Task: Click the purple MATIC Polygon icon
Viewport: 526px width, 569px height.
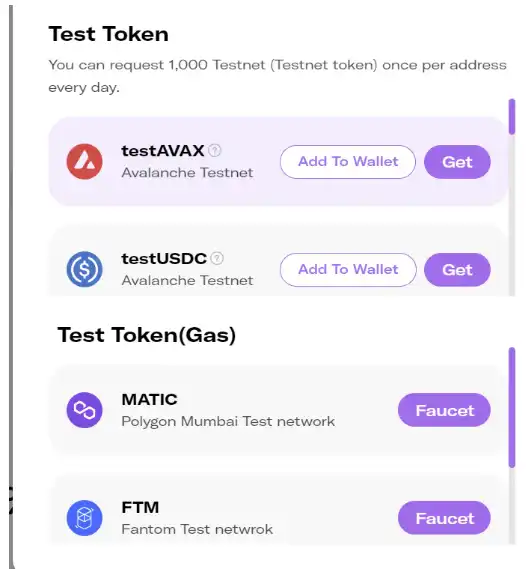Action: [x=85, y=410]
